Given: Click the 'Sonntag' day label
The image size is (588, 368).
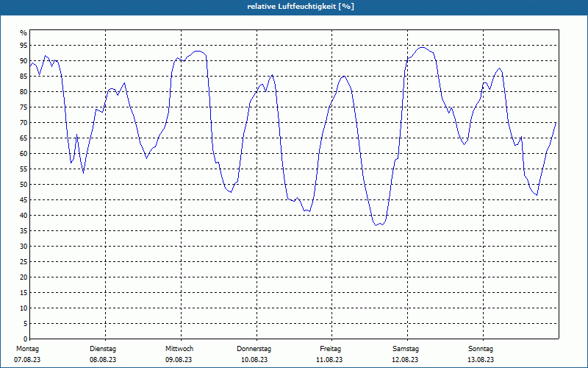Looking at the screenshot, I should 481,349.
